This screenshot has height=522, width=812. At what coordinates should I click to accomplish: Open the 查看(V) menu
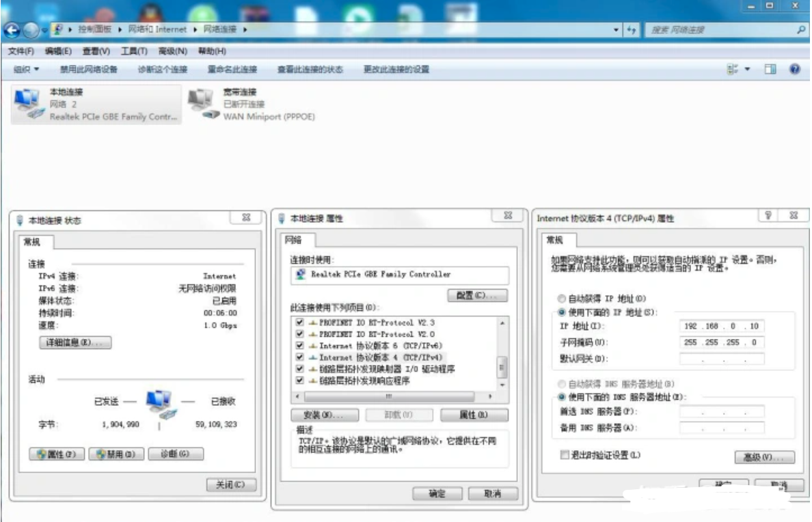tap(96, 51)
